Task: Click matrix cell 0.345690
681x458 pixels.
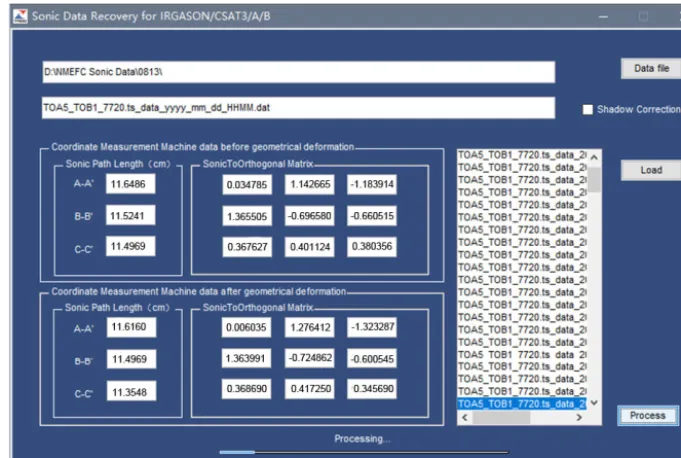Action: pos(372,389)
